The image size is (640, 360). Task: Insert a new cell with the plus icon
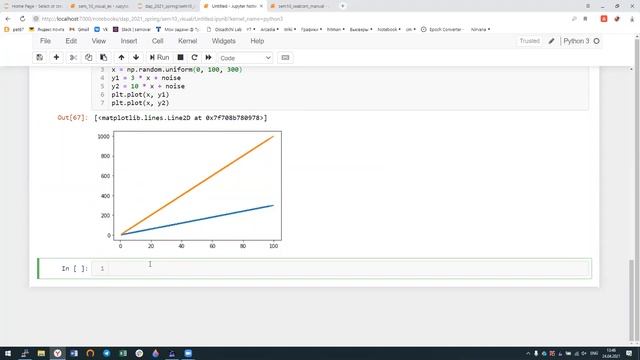(x=56, y=58)
